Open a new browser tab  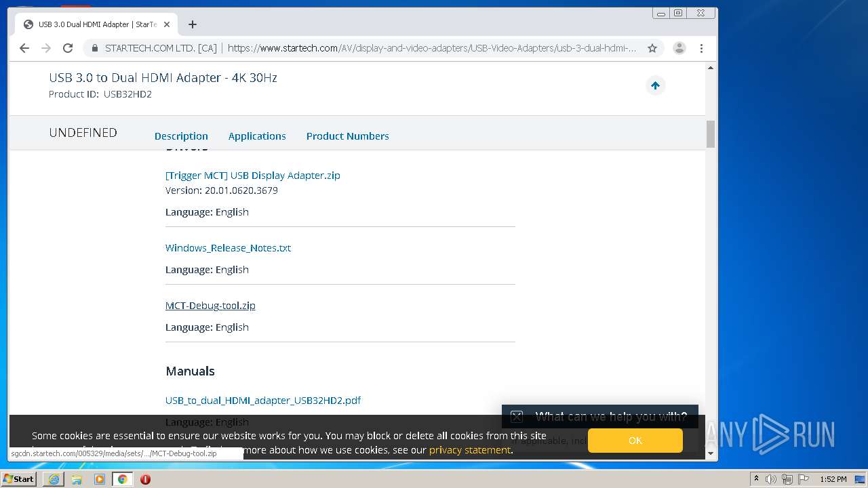[x=193, y=24]
